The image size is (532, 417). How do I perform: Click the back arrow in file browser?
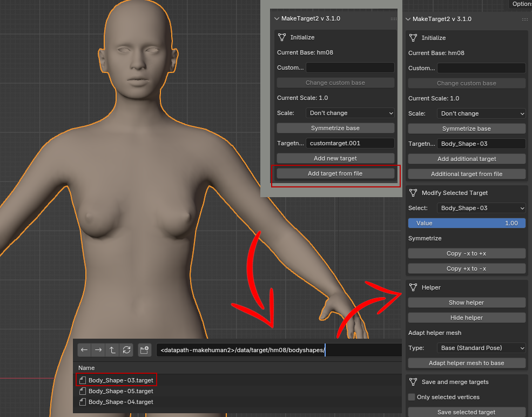pos(84,350)
